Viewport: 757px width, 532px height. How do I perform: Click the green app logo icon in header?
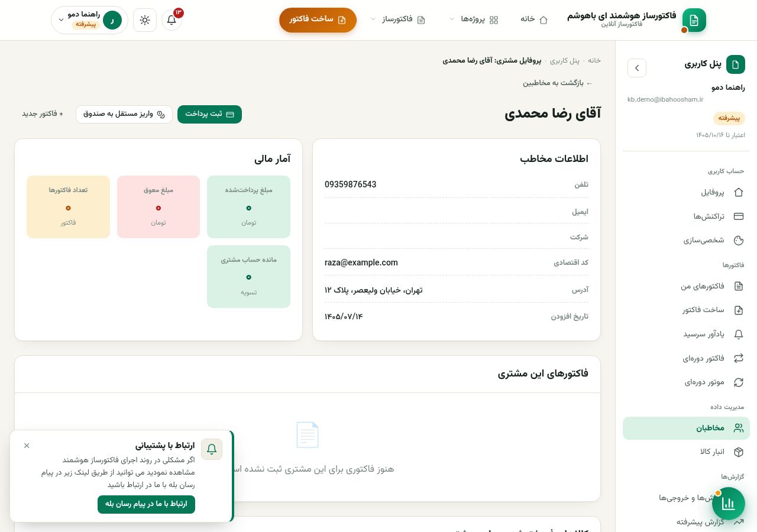tap(694, 20)
